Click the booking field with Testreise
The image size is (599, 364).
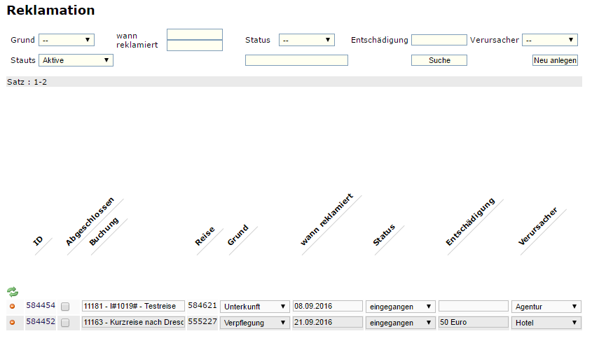click(x=133, y=307)
